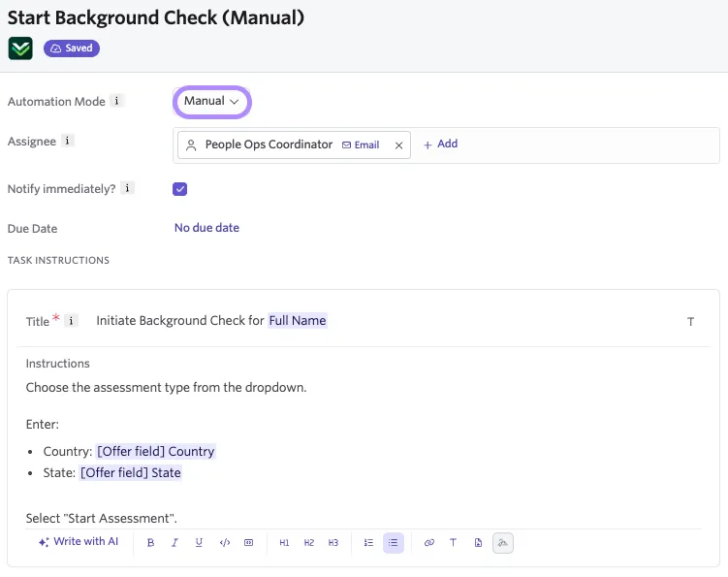Select the Full Name variable in the title

(298, 321)
